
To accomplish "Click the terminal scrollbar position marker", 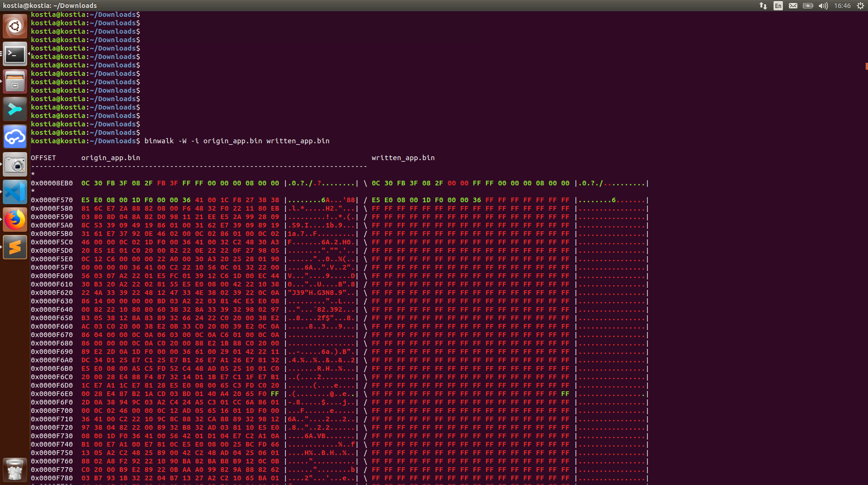I will (x=867, y=66).
